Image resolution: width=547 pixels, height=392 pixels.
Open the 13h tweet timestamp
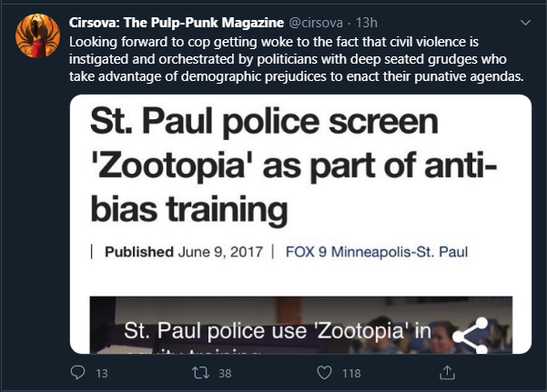[x=366, y=23]
